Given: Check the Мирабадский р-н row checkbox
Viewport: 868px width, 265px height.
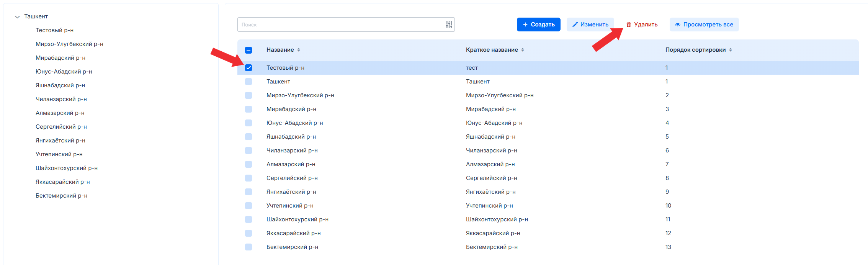Looking at the screenshot, I should 248,109.
